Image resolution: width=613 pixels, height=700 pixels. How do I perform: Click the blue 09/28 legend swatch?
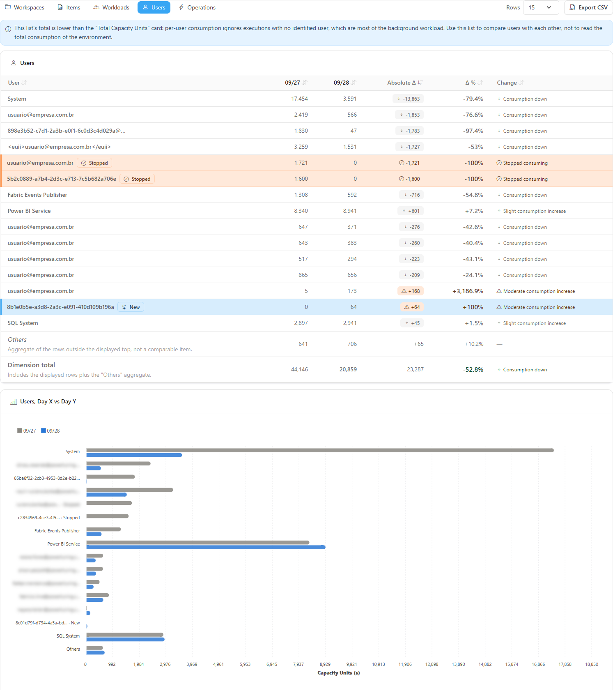pyautogui.click(x=44, y=431)
